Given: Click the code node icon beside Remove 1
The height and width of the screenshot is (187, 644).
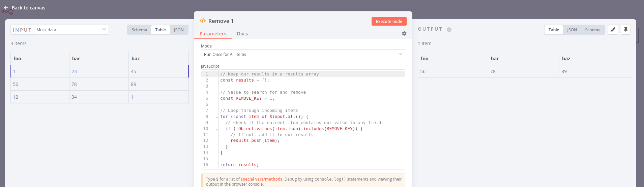Looking at the screenshot, I should click(x=202, y=21).
